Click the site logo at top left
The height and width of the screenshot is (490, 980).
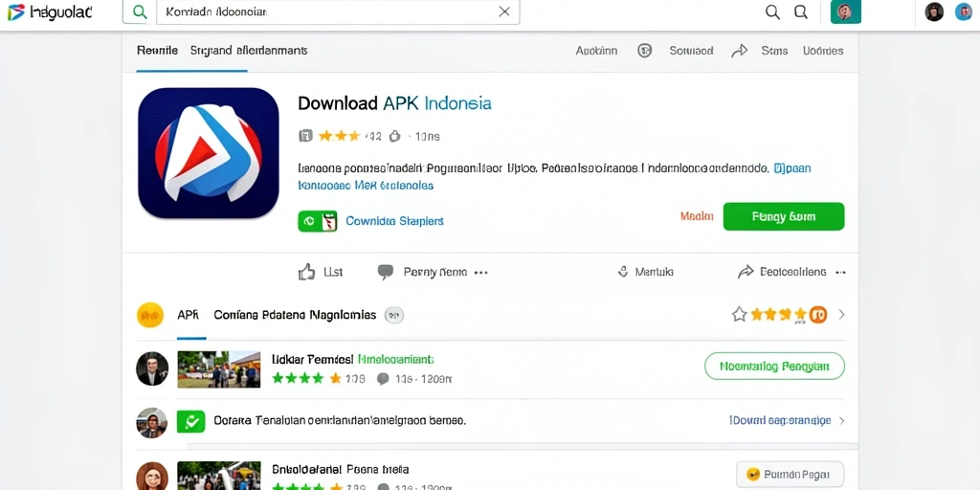point(50,12)
